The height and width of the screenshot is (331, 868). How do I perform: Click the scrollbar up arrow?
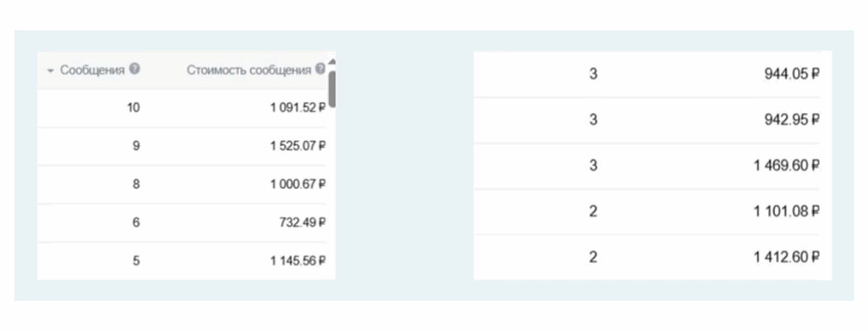331,61
